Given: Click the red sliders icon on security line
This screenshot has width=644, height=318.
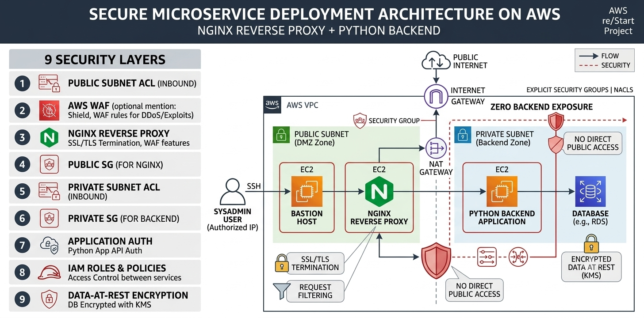Looking at the screenshot, I should point(487,257).
